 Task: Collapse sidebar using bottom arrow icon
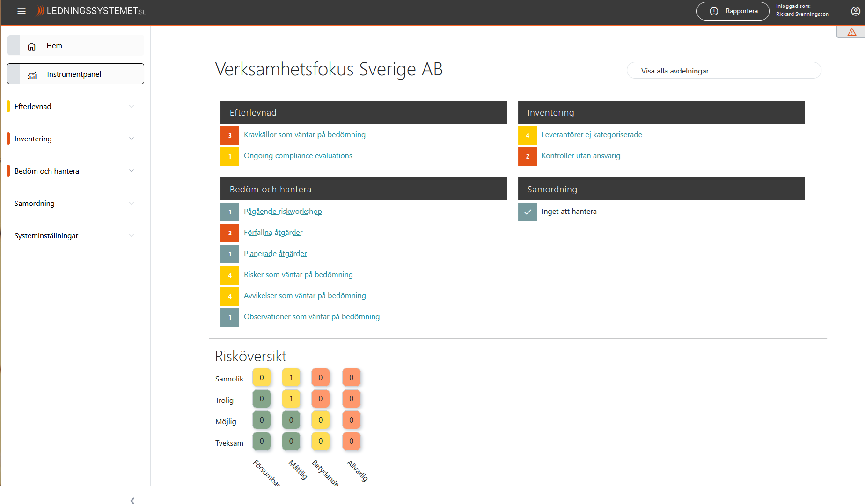coord(132,500)
